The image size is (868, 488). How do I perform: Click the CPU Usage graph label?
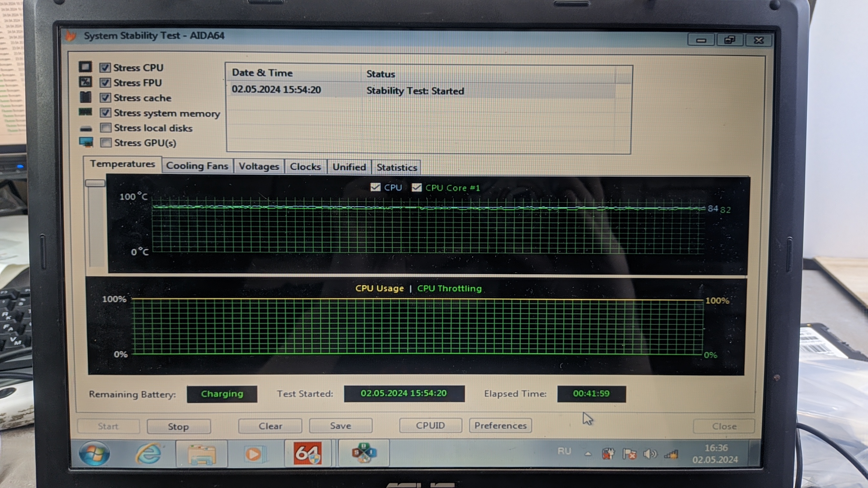(379, 288)
